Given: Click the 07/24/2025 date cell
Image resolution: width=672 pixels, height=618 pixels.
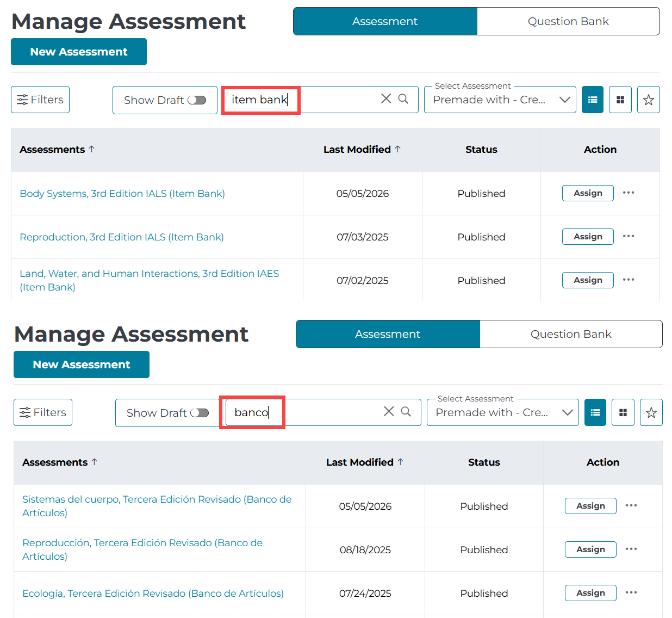Looking at the screenshot, I should coord(365,594).
